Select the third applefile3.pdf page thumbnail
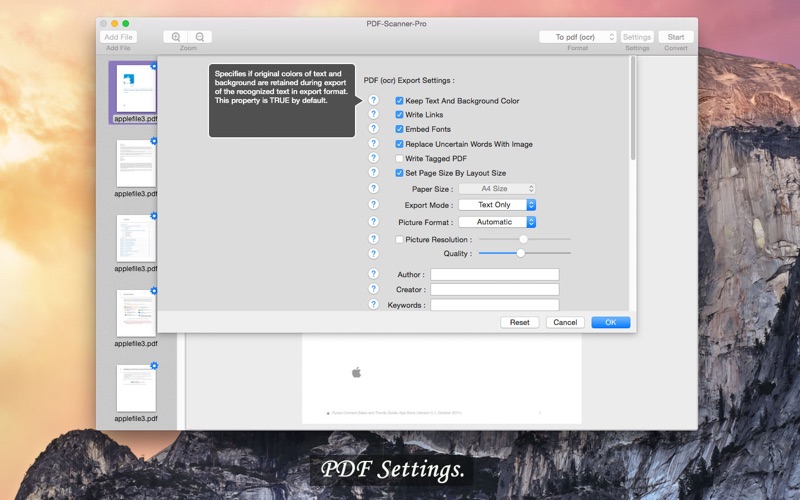The width and height of the screenshot is (800, 500). click(135, 238)
